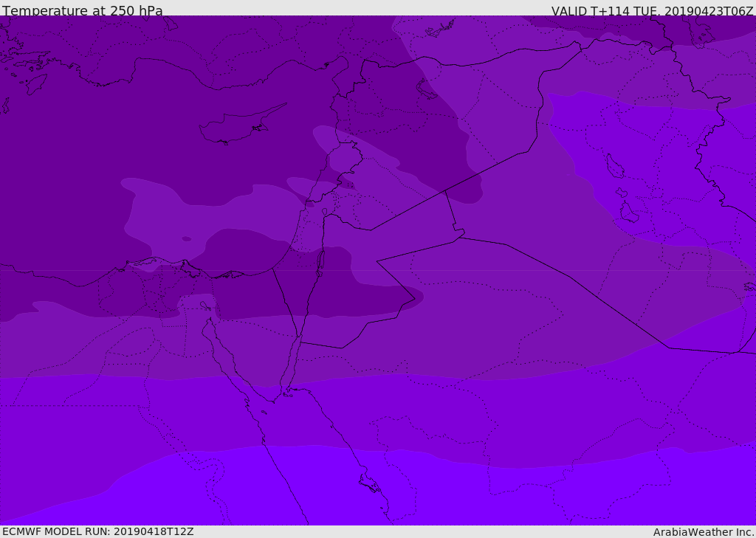Click the 'ECMWF MODEL RUN: 20190418T12Z' footer text
This screenshot has width=756, height=538.
point(98,531)
